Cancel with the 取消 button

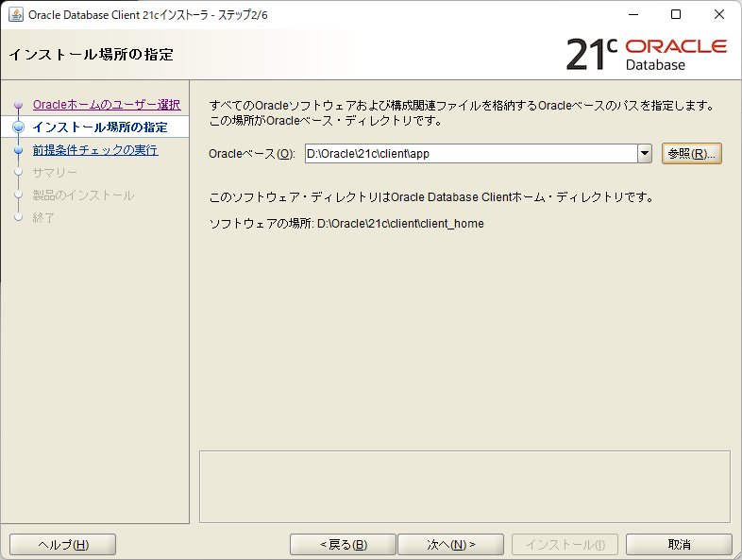pos(679,545)
